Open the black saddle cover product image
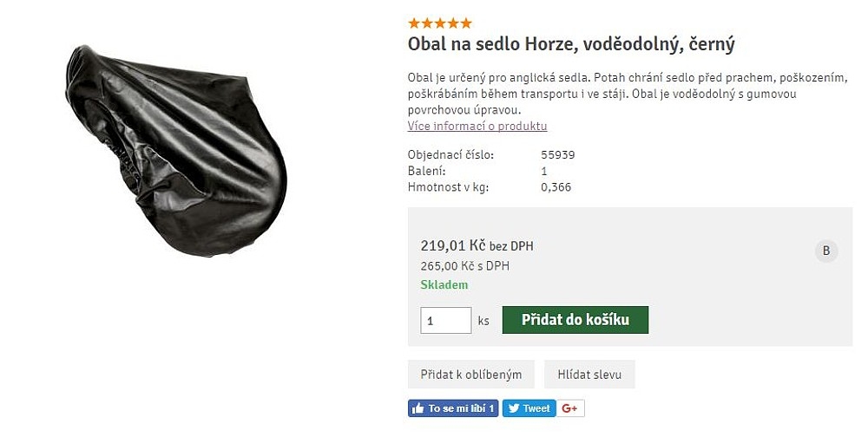 point(177,151)
